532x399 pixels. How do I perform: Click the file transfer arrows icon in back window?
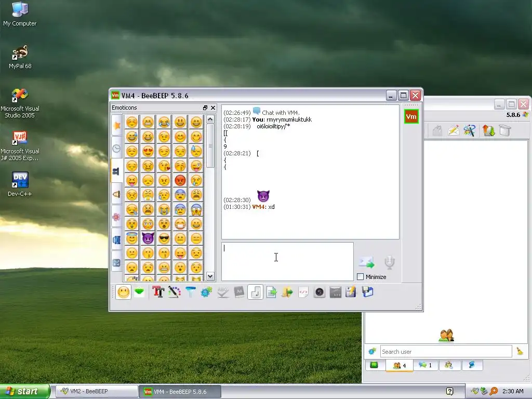[x=488, y=130]
